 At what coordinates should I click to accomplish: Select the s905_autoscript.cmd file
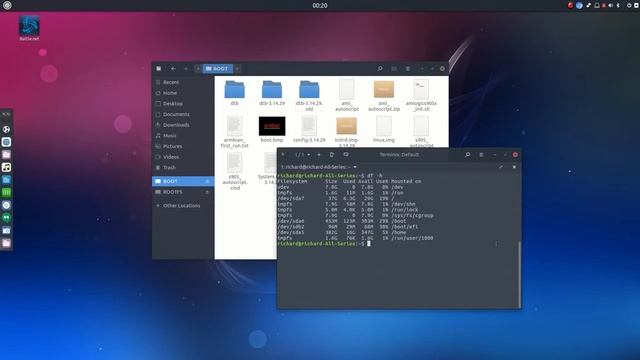click(235, 171)
